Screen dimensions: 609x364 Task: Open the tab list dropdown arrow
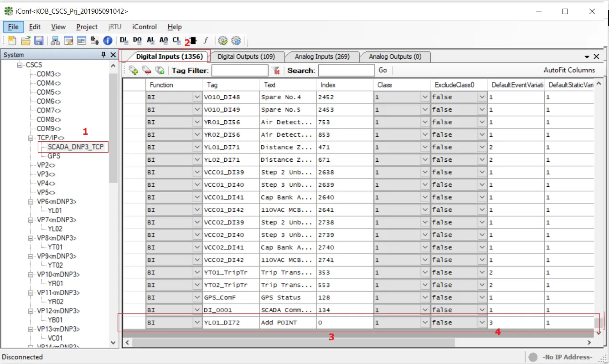click(587, 57)
